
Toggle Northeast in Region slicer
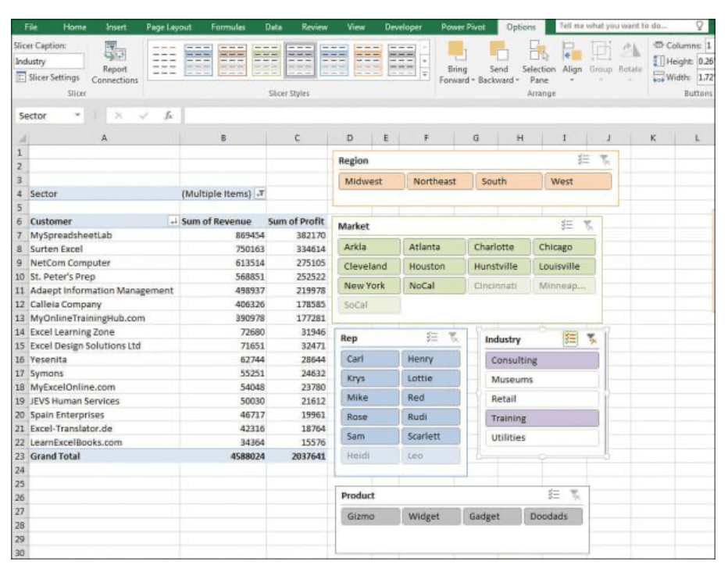(x=440, y=181)
